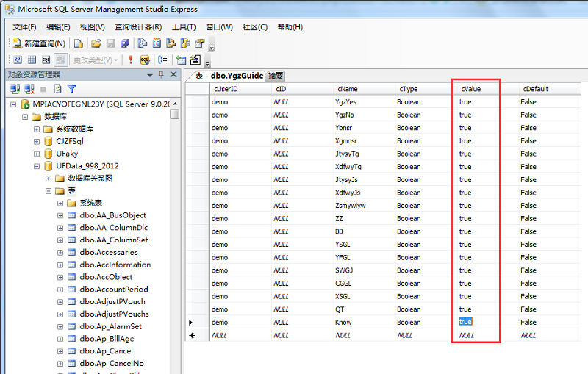Open the 帮助(H) menu
Screen dimensions: 588x374
tap(290, 27)
